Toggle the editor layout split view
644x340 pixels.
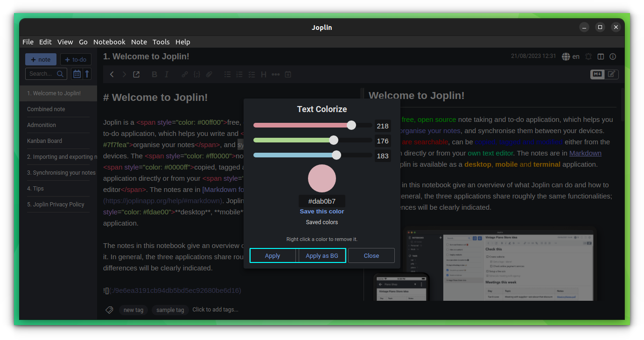coord(601,56)
